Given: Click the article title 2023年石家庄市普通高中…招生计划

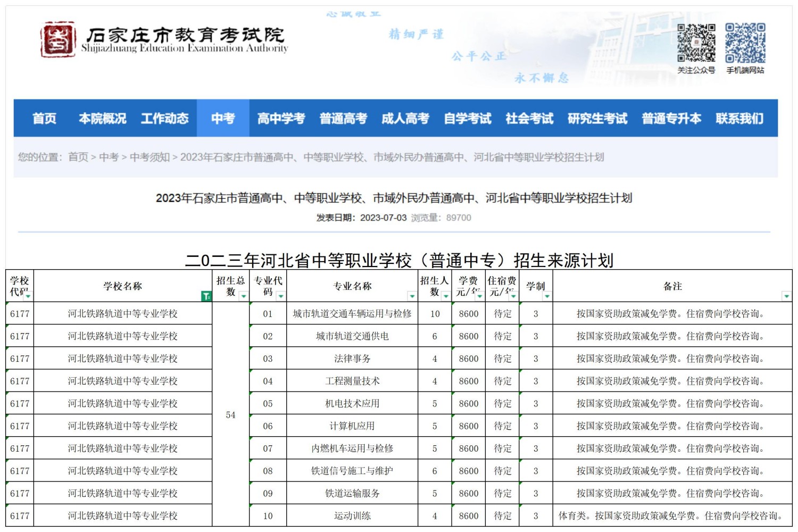Looking at the screenshot, I should tap(394, 198).
